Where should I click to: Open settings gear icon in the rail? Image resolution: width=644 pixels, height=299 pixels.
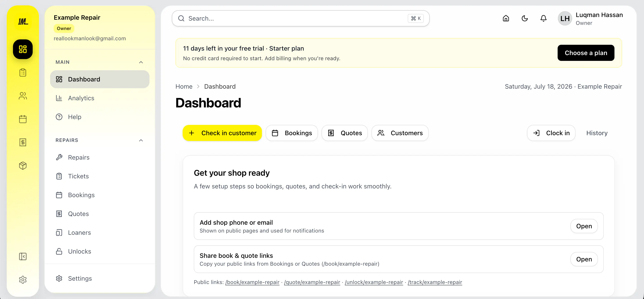pyautogui.click(x=23, y=280)
